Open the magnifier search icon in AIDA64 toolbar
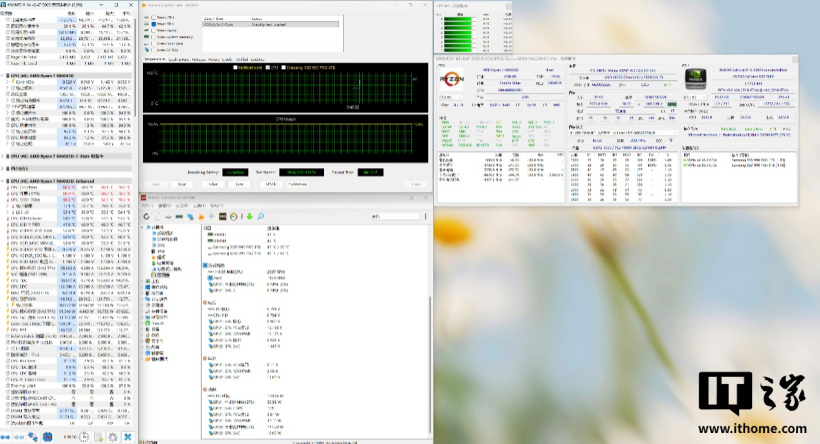 pos(260,217)
